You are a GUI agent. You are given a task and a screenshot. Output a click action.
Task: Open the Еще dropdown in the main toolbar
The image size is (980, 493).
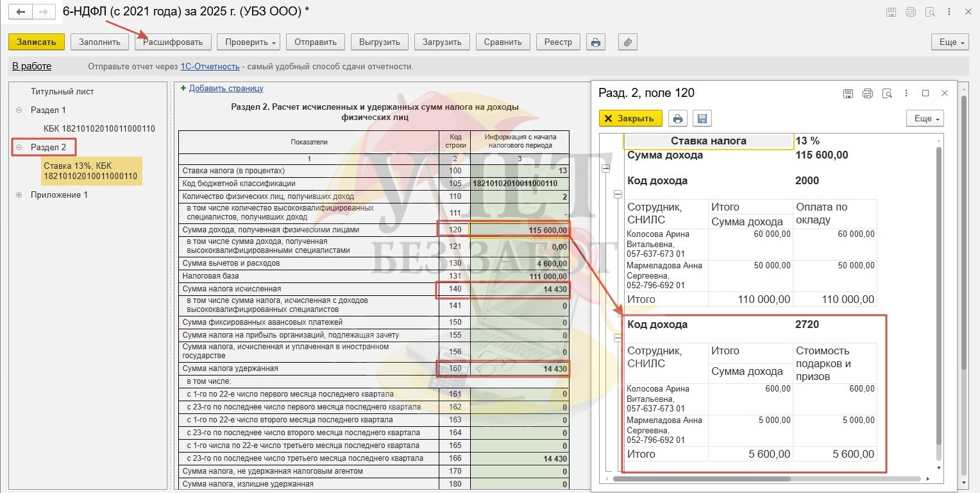[x=950, y=42]
